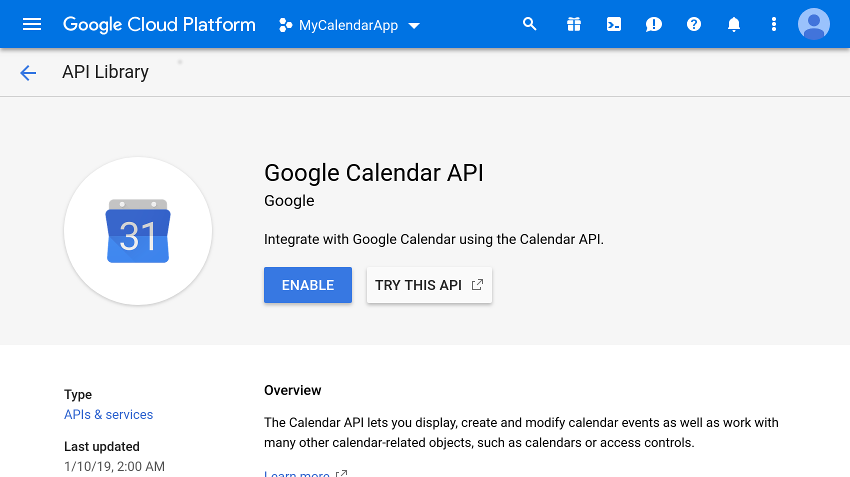Open the three-dot settings menu
The height and width of the screenshot is (477, 850).
click(774, 24)
